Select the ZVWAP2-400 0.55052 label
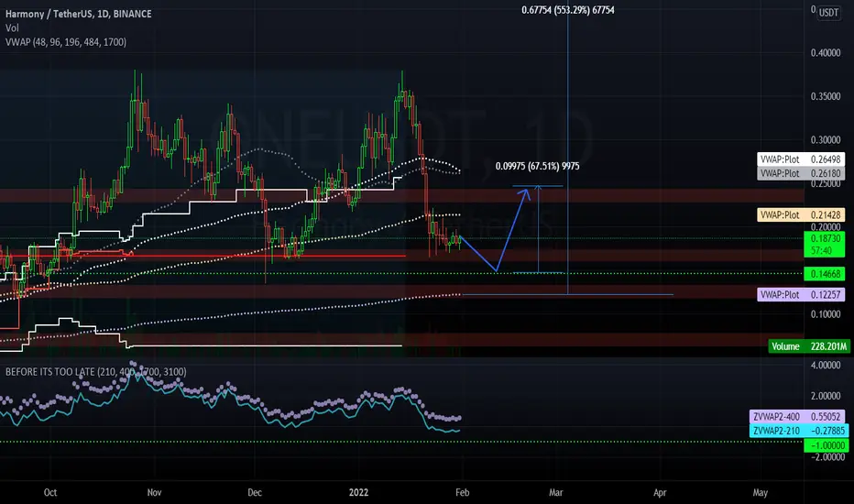 point(798,416)
